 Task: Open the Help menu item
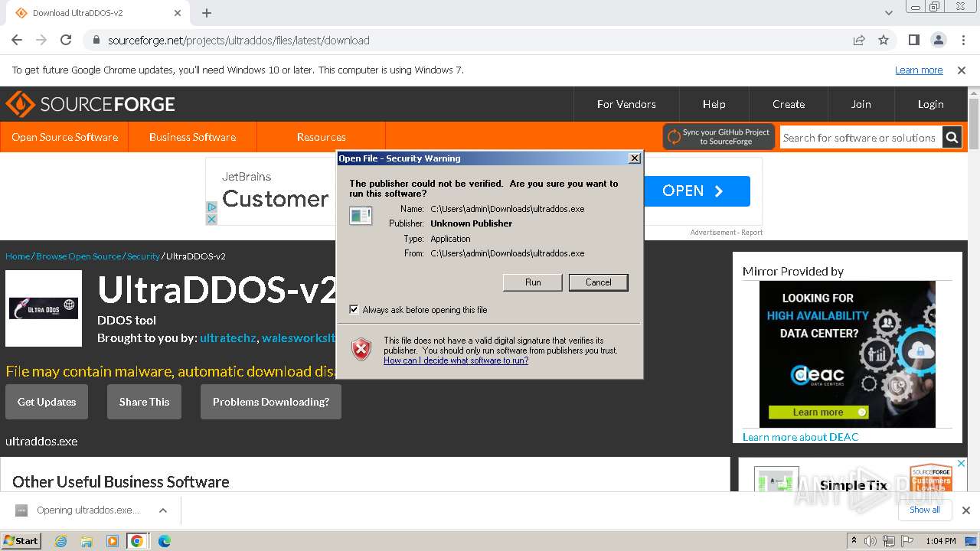(714, 104)
